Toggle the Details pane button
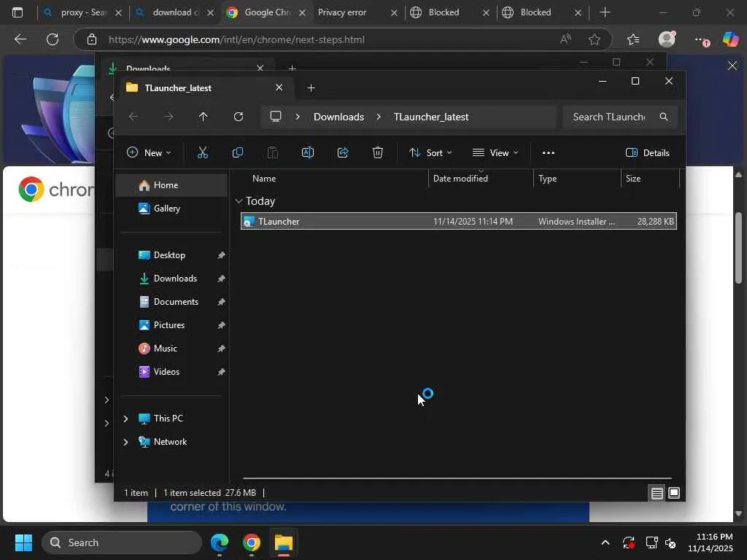 point(648,152)
